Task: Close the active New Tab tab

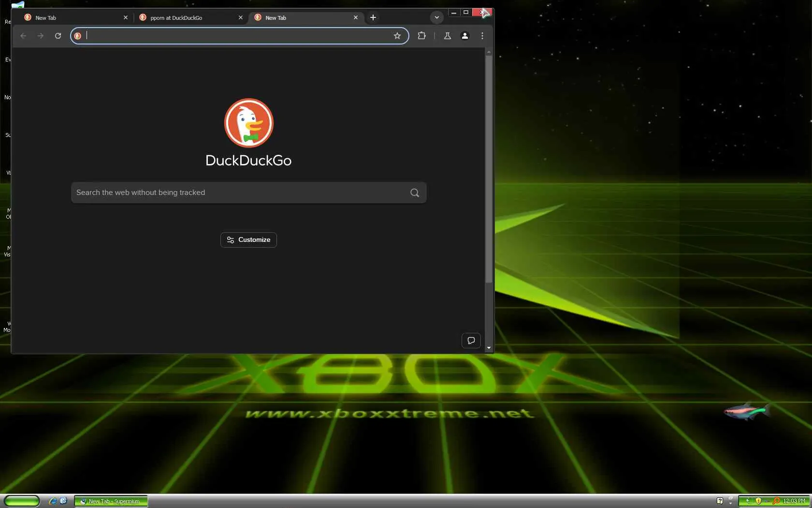Action: 356,17
